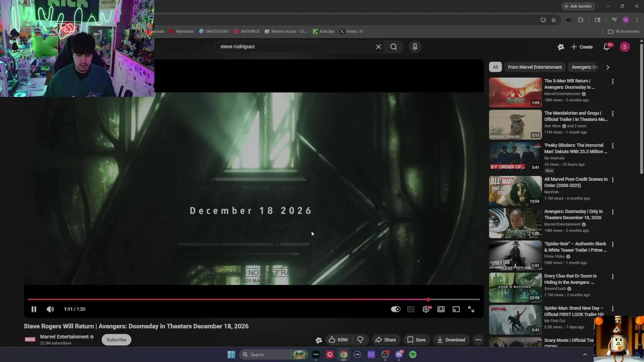This screenshot has width=644, height=362.
Task: Click the tab audio speaker icon
Action: [569, 20]
